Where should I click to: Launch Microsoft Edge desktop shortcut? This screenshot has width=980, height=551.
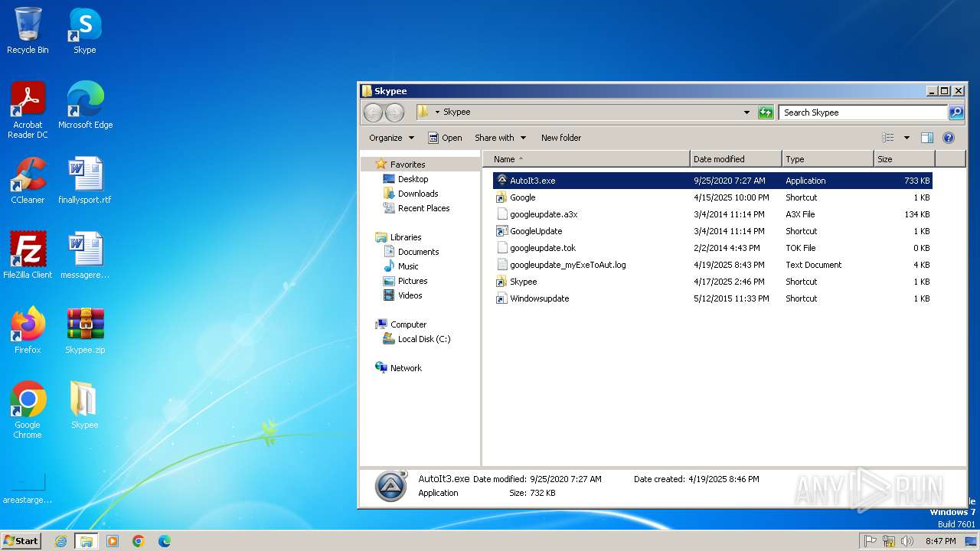pos(85,106)
